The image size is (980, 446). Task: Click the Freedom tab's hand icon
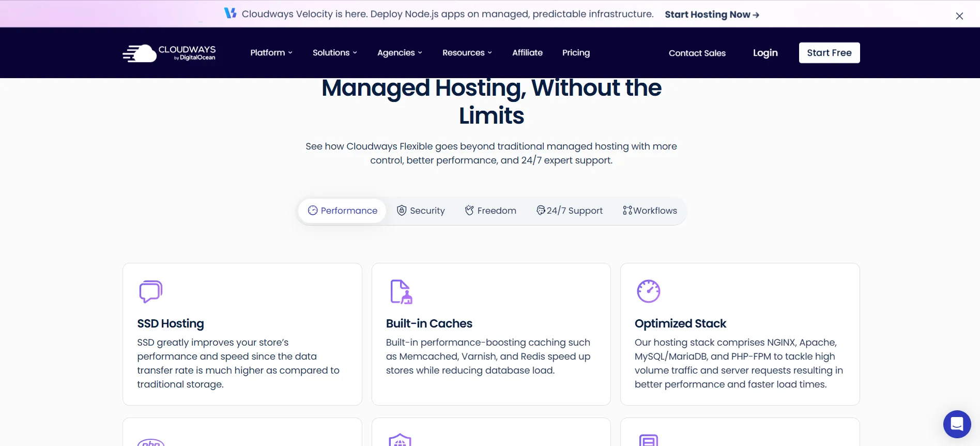[469, 210]
